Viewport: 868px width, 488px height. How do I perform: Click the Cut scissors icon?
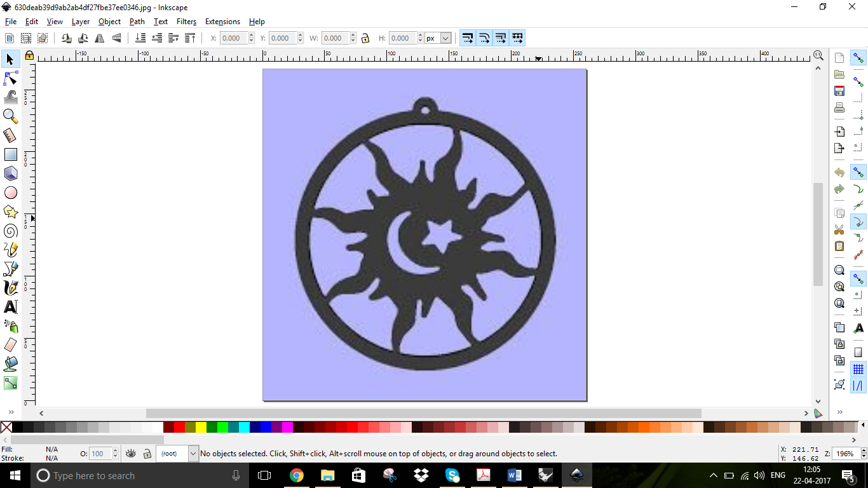[839, 229]
